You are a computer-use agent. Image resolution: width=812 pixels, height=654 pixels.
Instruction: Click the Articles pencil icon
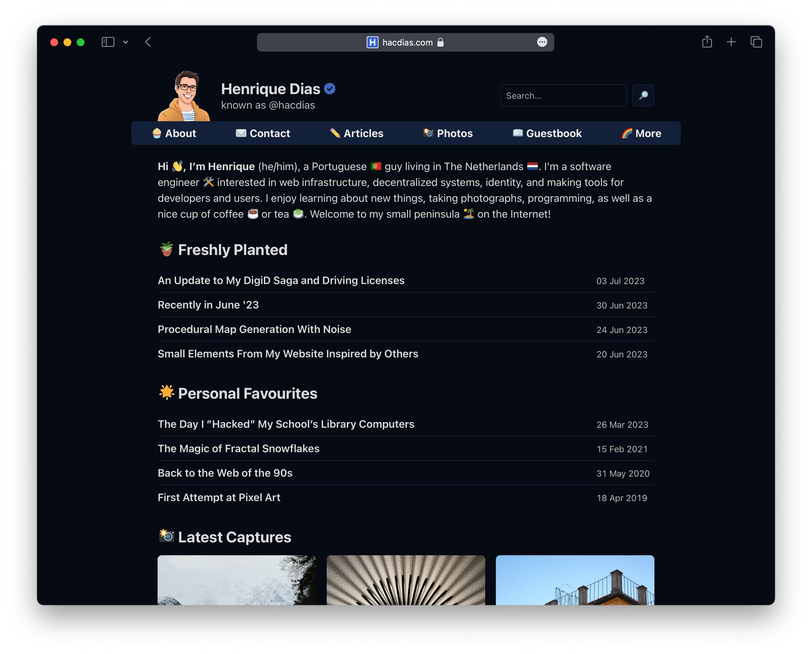tap(334, 133)
